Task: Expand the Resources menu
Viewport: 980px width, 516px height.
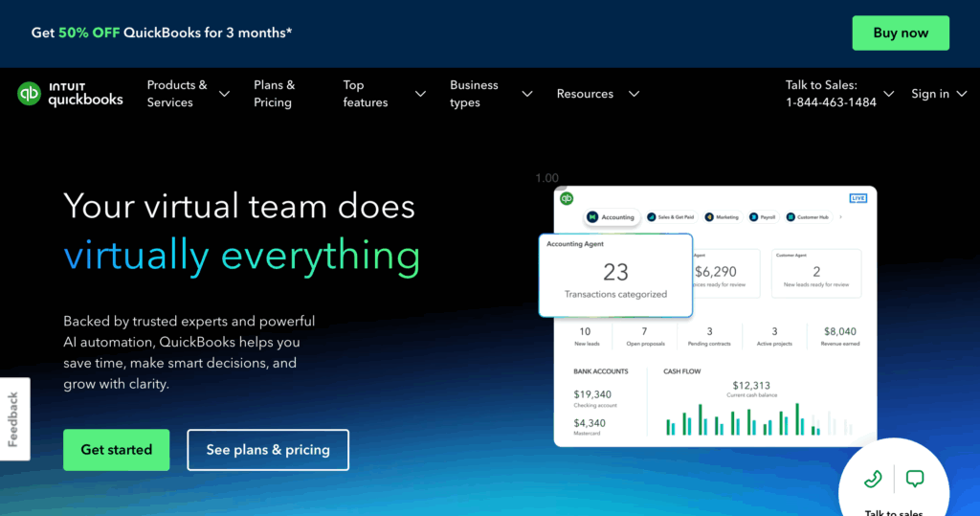Action: click(x=597, y=94)
